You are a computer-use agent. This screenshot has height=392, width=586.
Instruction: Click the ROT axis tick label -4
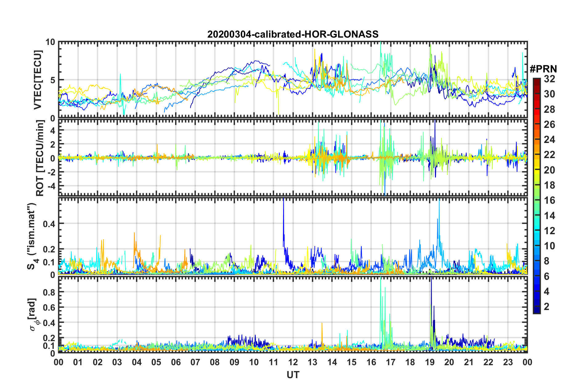[51, 186]
